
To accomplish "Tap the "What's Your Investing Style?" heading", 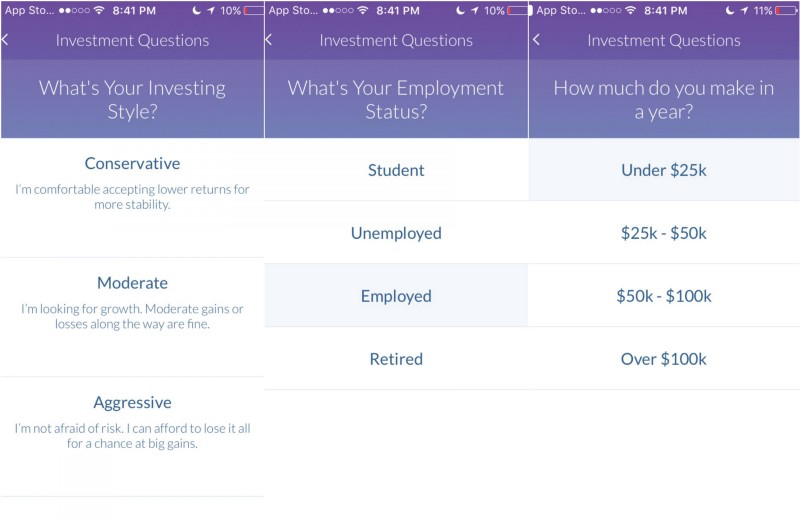I will coord(132,99).
